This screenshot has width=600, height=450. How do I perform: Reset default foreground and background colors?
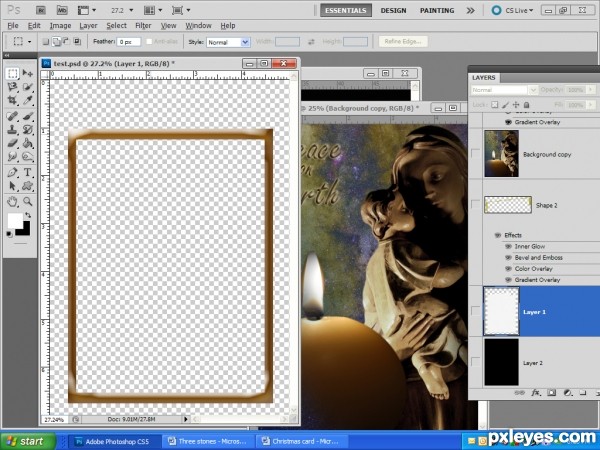point(9,234)
